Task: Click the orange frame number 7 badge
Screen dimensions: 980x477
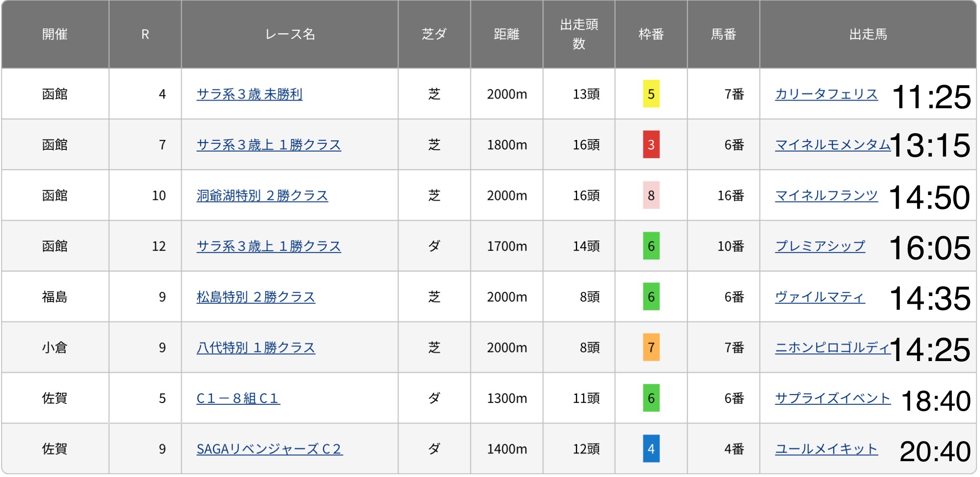Action: pos(651,347)
